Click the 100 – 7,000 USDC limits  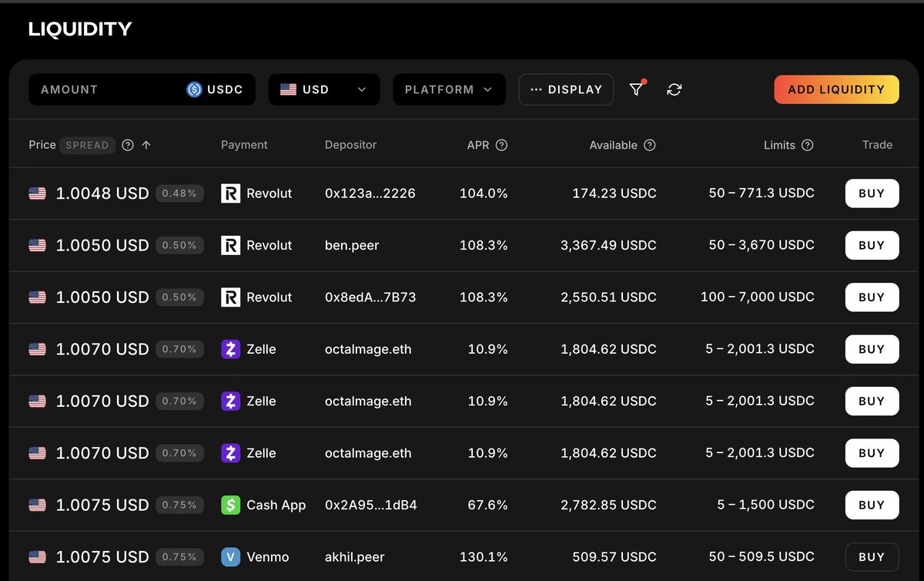coord(758,297)
